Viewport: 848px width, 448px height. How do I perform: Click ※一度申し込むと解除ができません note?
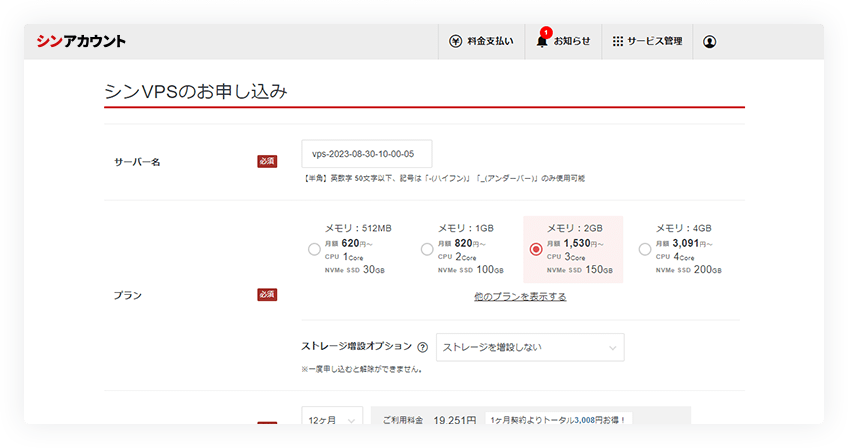click(361, 369)
